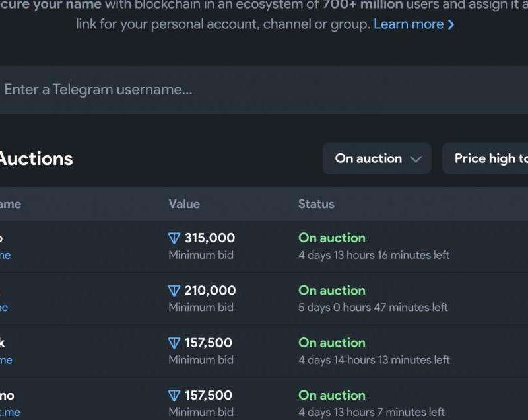Screen dimensions: 528x420
Task: Sort by the Status column header
Action: tap(316, 204)
